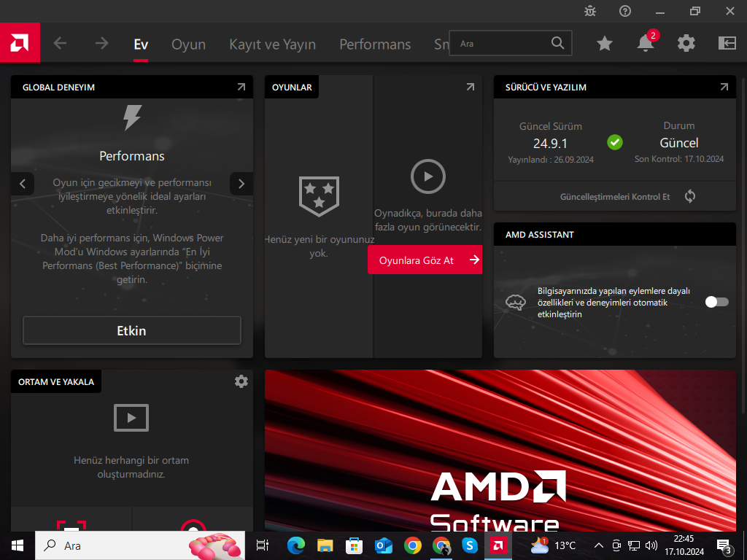Open Performans tab
Screen dimensions: 747x560
coord(375,44)
